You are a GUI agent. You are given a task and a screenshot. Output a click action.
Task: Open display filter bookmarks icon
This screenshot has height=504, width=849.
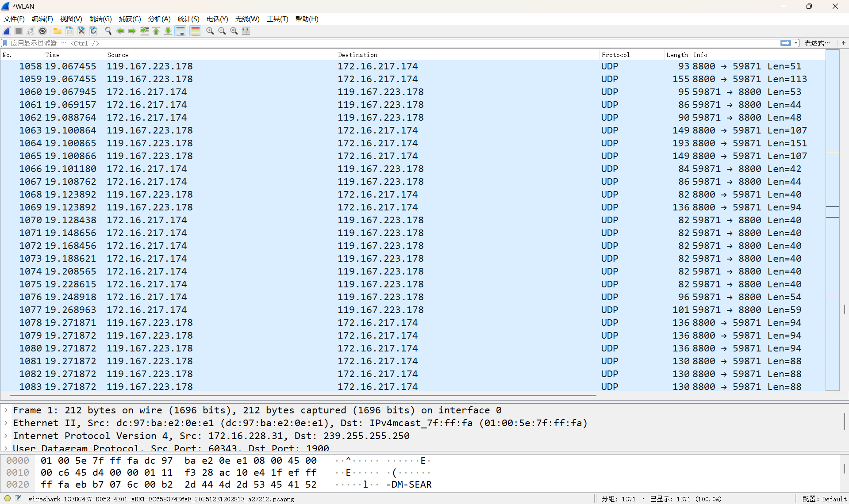pos(5,43)
